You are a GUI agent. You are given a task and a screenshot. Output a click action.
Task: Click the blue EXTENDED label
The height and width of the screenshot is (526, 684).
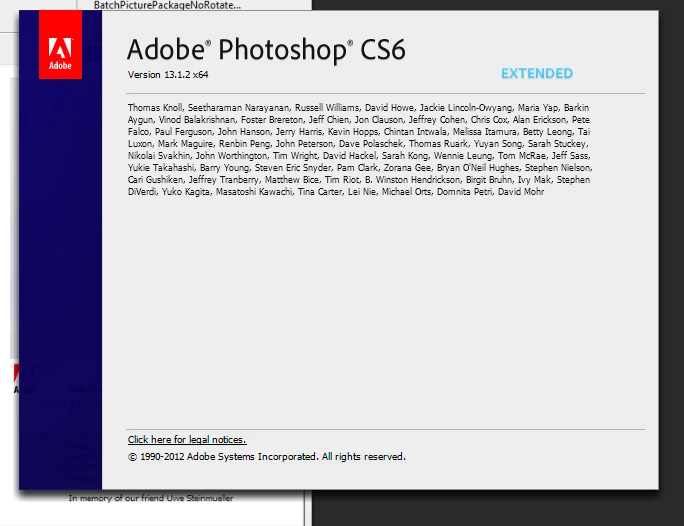[x=537, y=73]
